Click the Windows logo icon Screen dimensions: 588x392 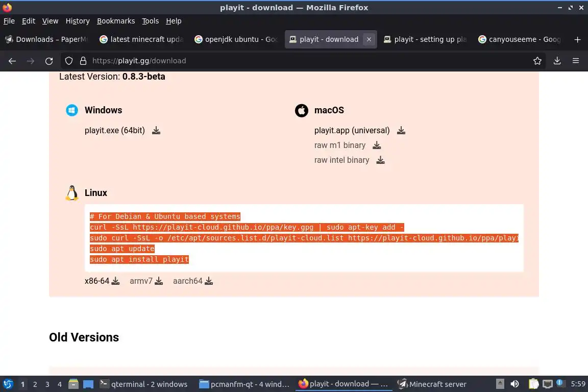72,110
